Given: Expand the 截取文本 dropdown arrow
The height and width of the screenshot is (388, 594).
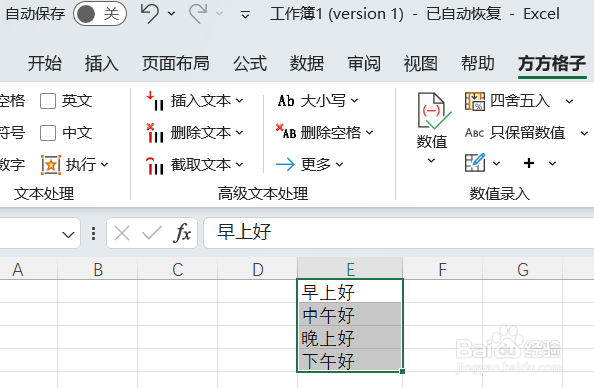Looking at the screenshot, I should coord(239,164).
